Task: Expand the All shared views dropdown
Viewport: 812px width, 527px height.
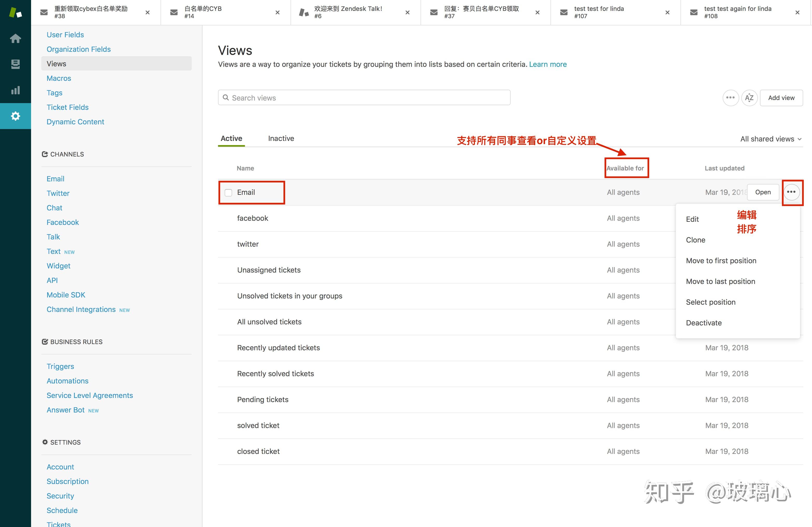Action: click(770, 139)
